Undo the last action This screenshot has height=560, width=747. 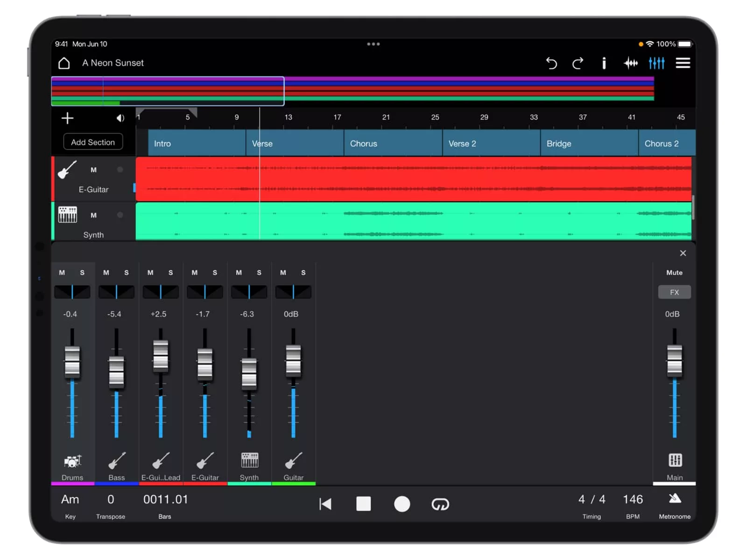click(551, 63)
